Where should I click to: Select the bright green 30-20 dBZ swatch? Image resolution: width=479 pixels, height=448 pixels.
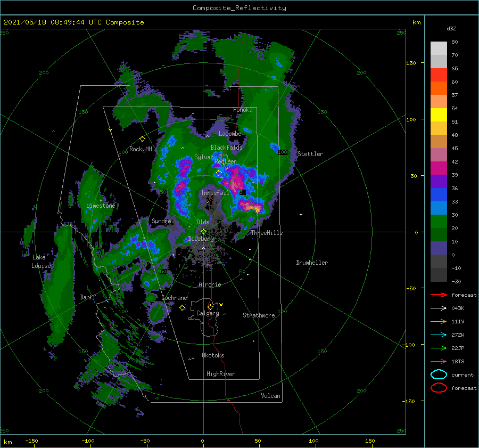439,221
